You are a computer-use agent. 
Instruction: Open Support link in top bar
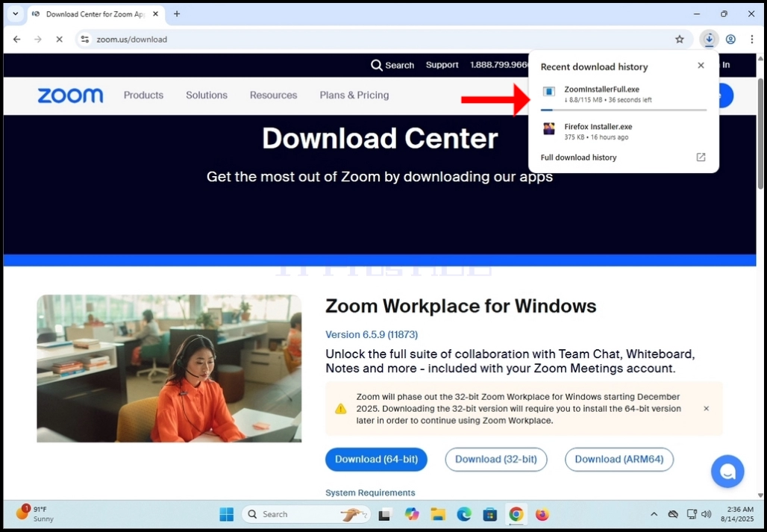click(x=442, y=65)
